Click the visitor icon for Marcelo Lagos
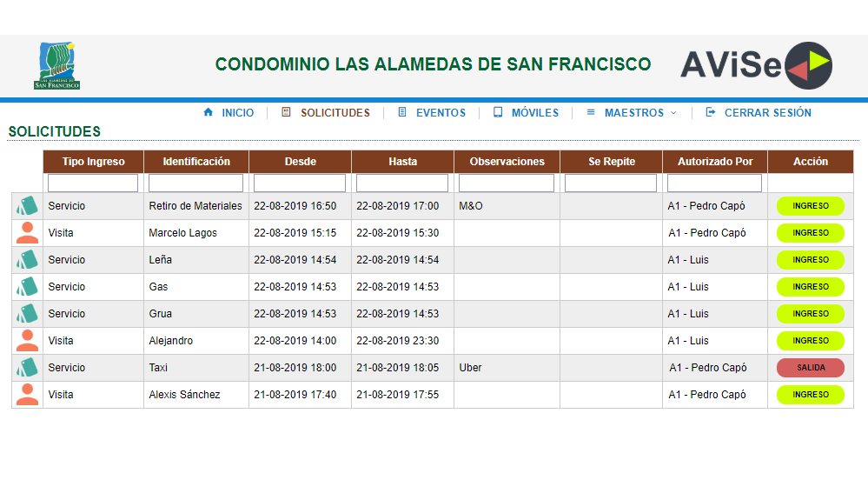The width and height of the screenshot is (868, 480). (27, 233)
